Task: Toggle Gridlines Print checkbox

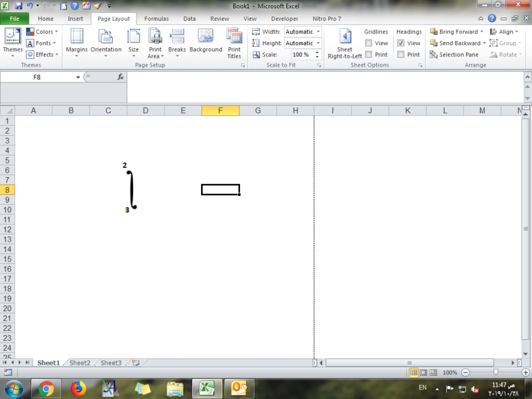Action: pyautogui.click(x=369, y=54)
